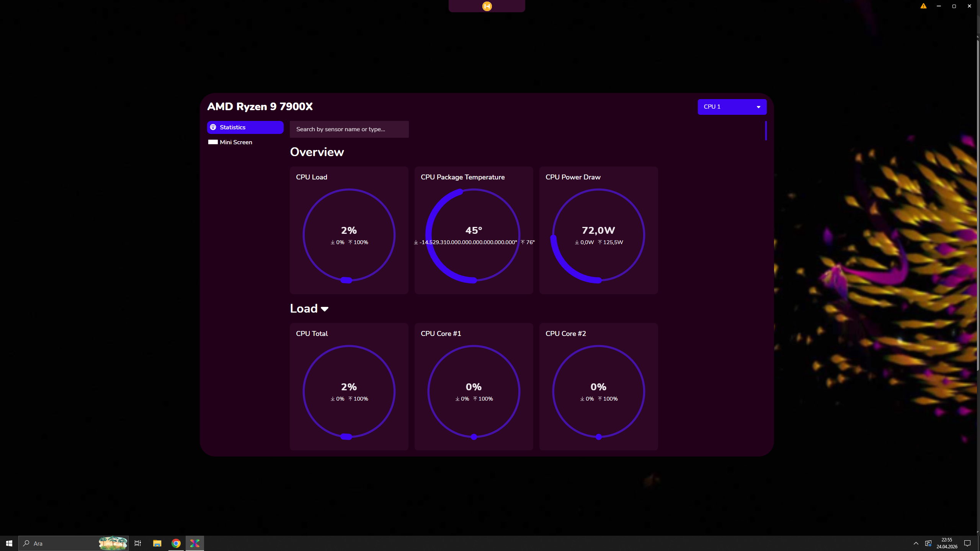The image size is (980, 551).
Task: Select the CPU Power Draw gauge
Action: coord(599,230)
